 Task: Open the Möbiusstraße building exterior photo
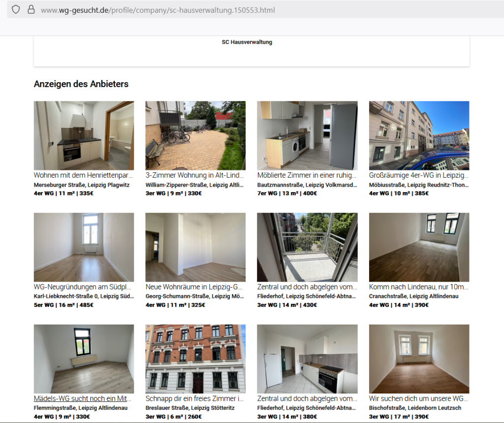pyautogui.click(x=419, y=135)
